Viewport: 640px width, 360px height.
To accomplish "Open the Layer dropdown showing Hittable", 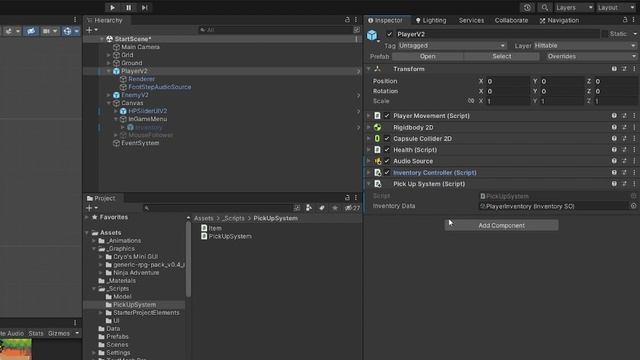I will click(x=585, y=46).
